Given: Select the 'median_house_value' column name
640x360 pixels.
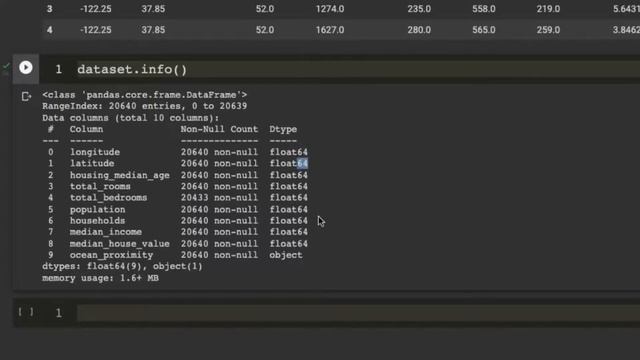Looking at the screenshot, I should click(120, 244).
